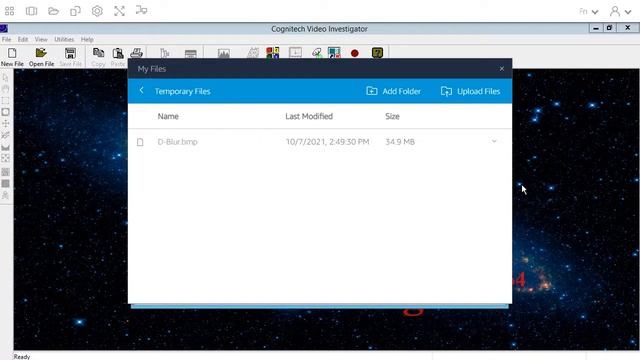Screen dimensions: 640x360
Task: Click the file icon beside D-Blur.bmp
Action: 140,142
